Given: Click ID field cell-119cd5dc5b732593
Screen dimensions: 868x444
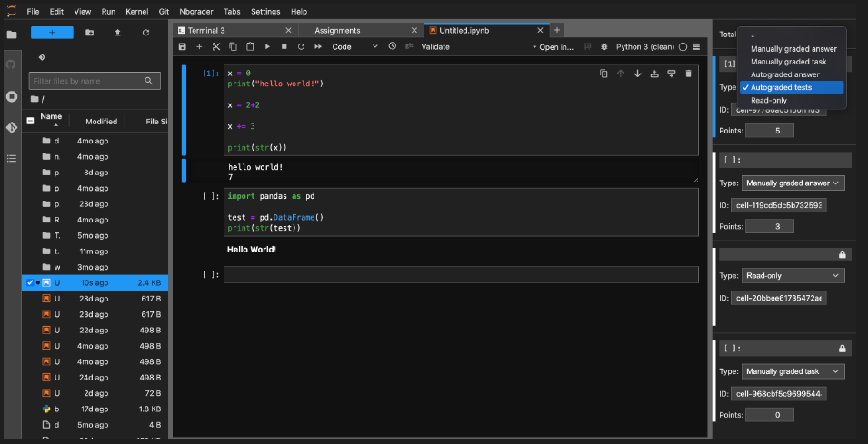Looking at the screenshot, I should [778, 206].
